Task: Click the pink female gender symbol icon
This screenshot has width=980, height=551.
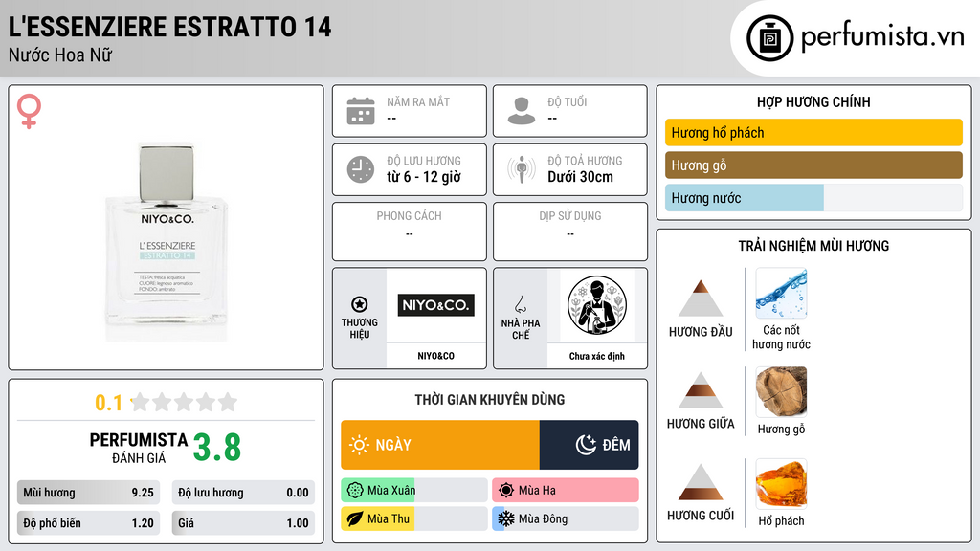Action: coord(29,111)
